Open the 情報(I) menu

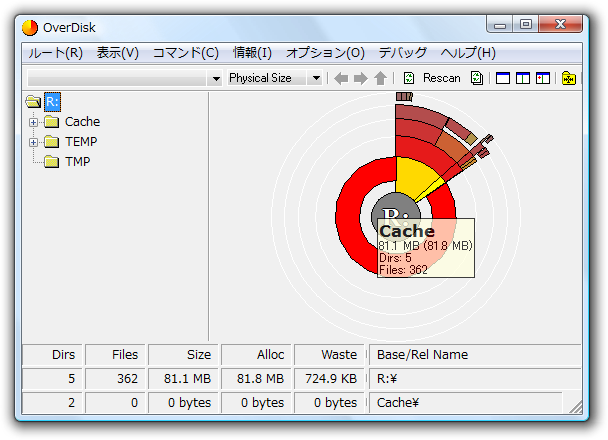click(x=252, y=53)
